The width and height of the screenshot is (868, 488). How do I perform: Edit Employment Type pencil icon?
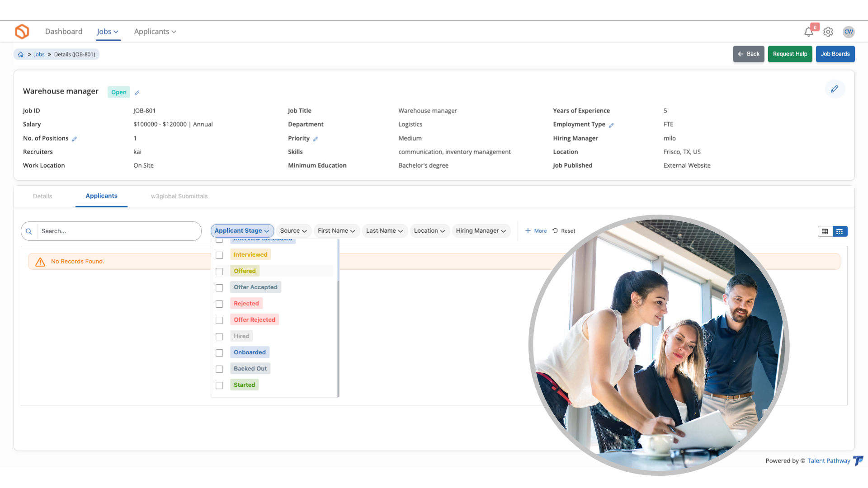[x=611, y=125]
